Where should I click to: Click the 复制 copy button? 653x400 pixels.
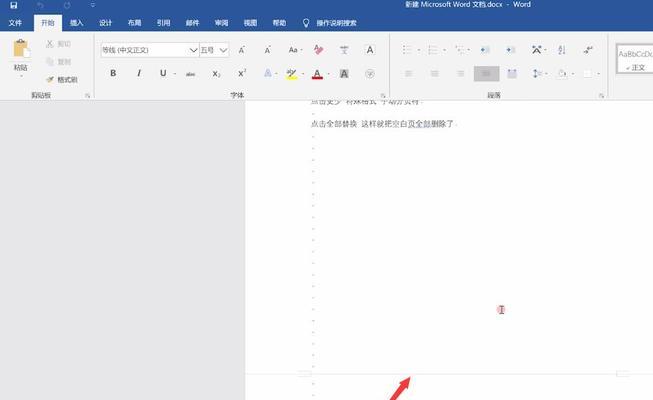(x=58, y=62)
